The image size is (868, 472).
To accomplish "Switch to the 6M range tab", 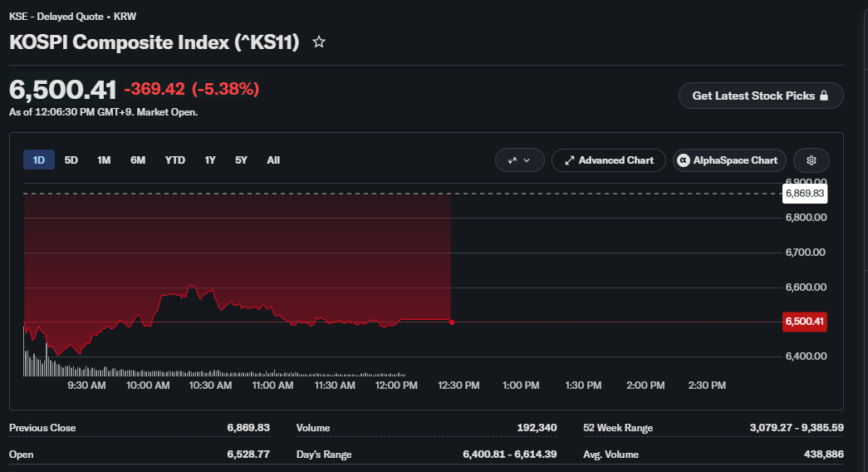I will (x=138, y=160).
